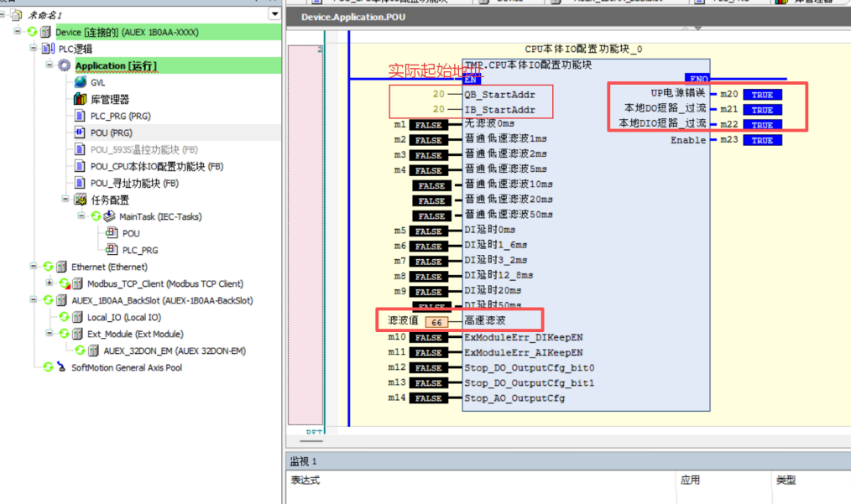Toggle the FALSE value for 普通低速滤波20ms
The image size is (851, 504).
[432, 201]
